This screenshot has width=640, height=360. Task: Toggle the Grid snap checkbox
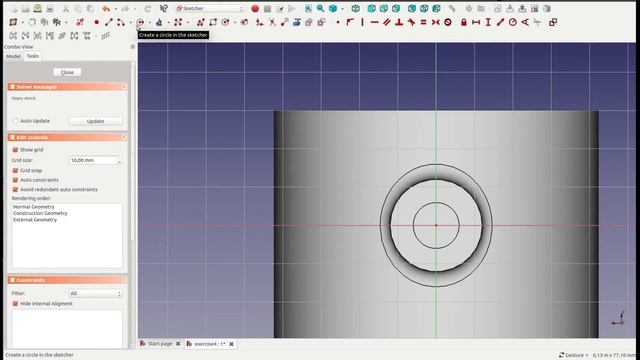[x=16, y=170]
